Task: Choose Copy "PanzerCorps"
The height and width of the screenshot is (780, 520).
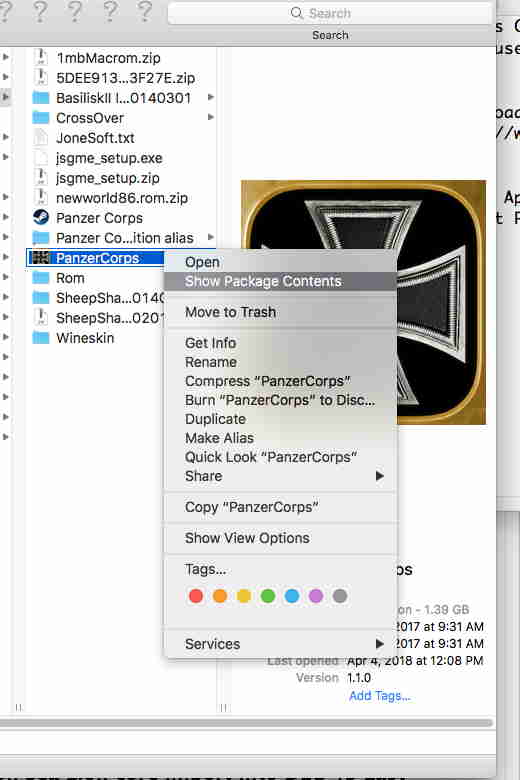Action: point(280,507)
